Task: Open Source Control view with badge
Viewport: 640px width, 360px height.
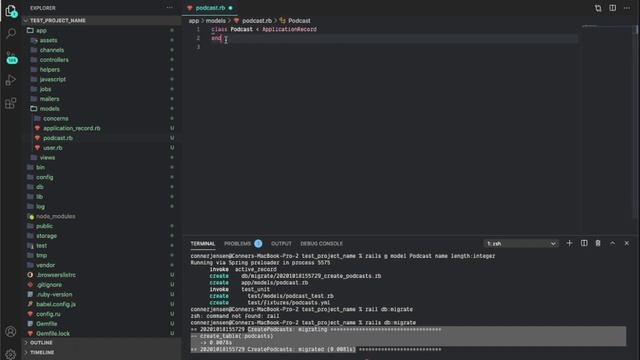Action: coord(11,58)
